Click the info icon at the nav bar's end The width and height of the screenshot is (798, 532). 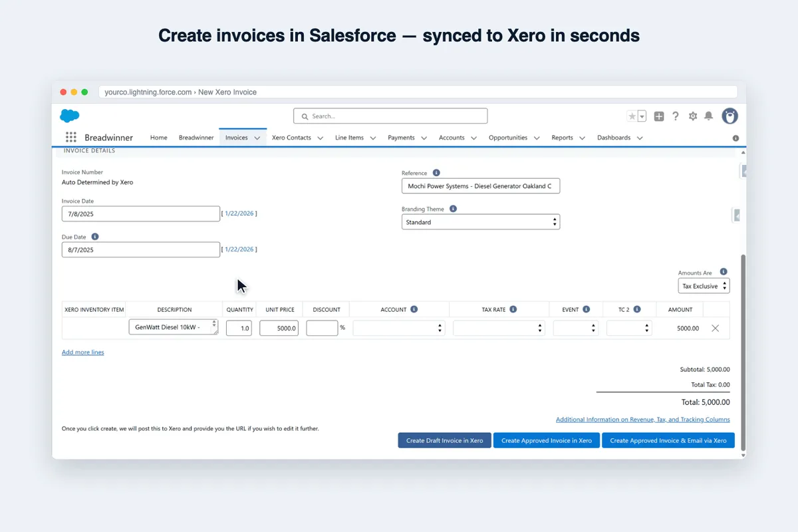[735, 138]
